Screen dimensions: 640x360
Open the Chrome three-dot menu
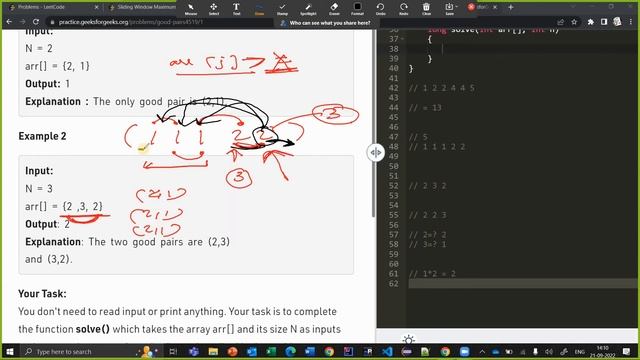click(630, 22)
